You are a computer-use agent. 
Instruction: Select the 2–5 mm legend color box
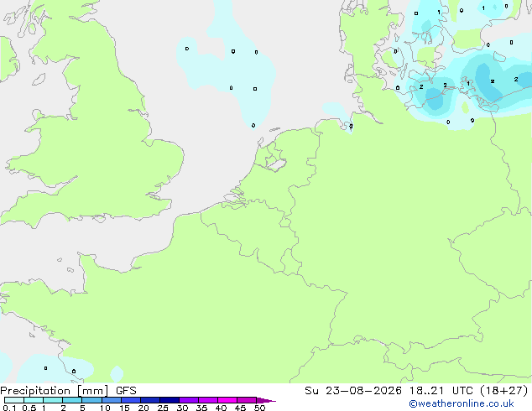(72, 400)
